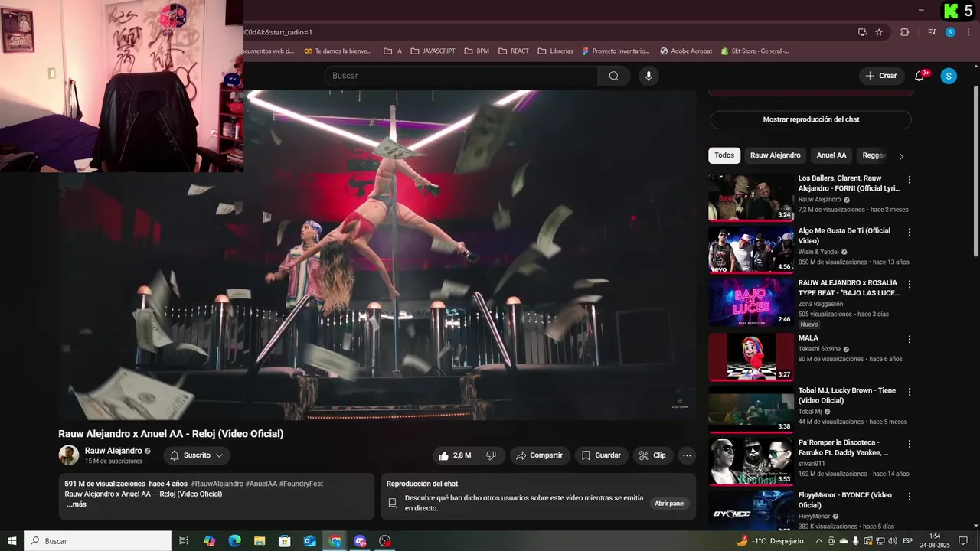Click the Guardar button
Screen dimensions: 980x551
[x=601, y=455]
